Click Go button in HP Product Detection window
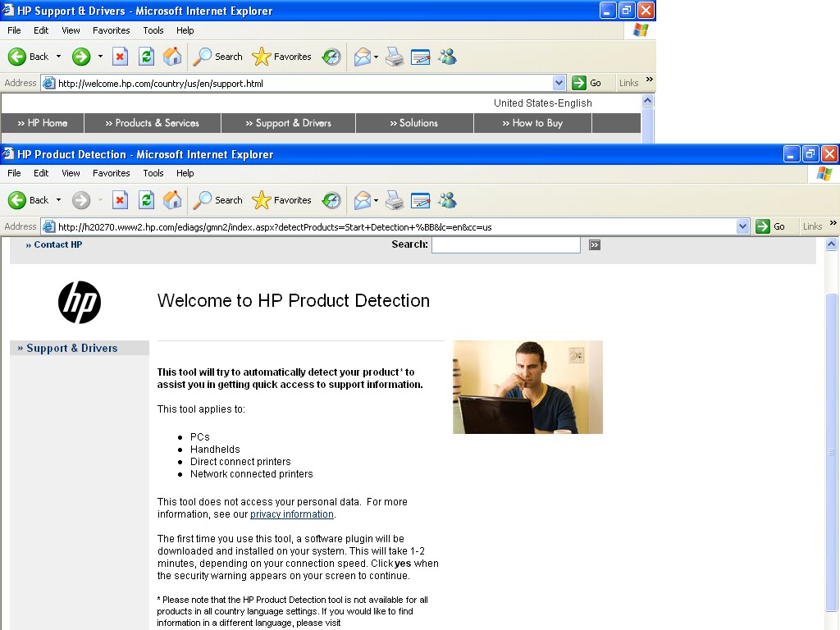 pos(770,226)
